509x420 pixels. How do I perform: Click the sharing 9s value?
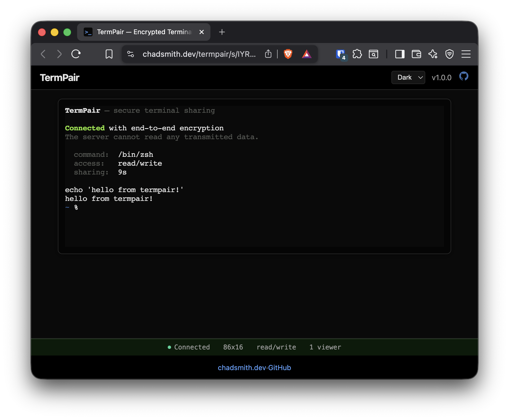coord(122,172)
